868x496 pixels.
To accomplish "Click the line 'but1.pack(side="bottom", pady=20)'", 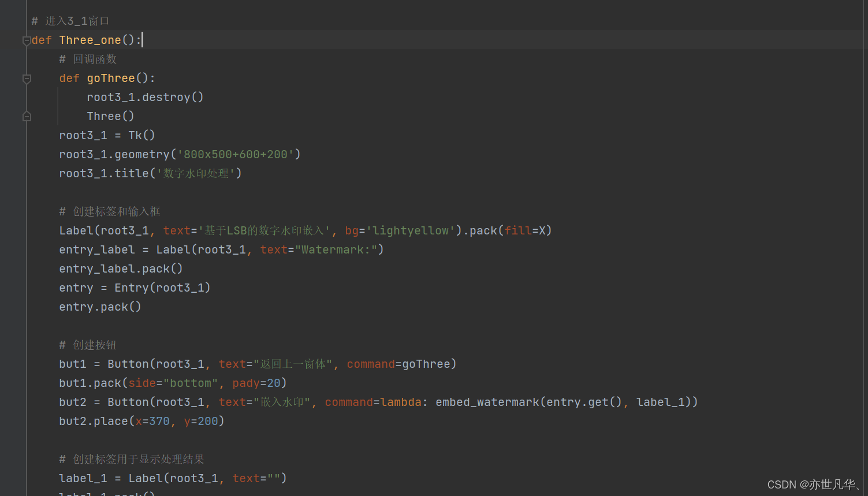I will pos(173,383).
